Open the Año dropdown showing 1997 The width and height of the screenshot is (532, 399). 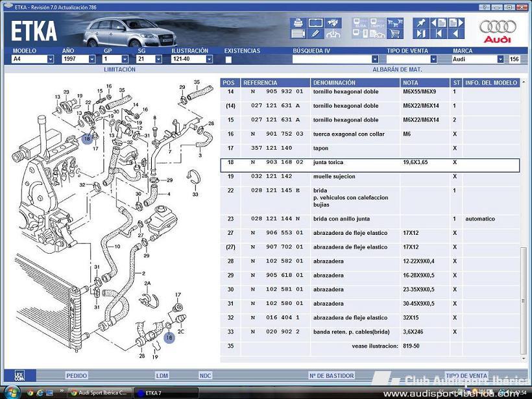point(92,60)
